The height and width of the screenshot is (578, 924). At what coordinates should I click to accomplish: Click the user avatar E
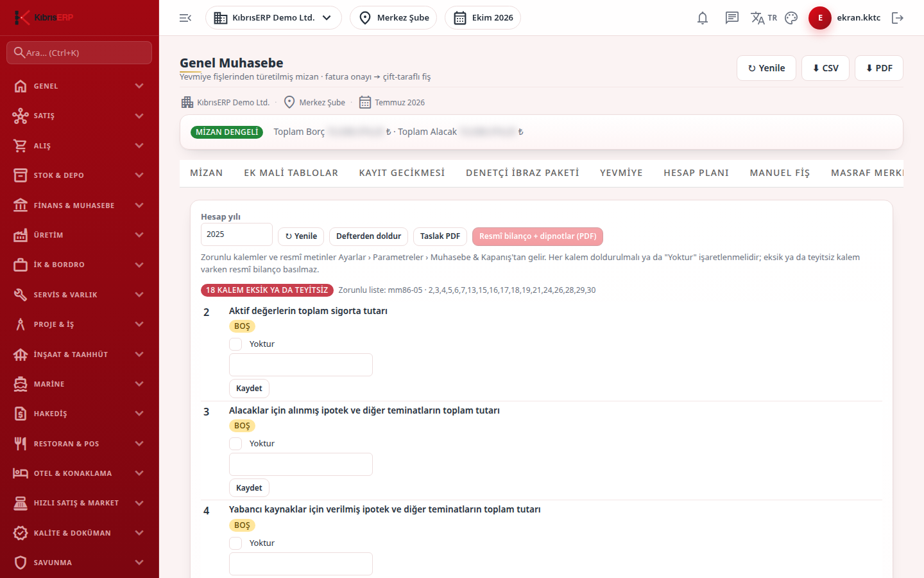(x=820, y=18)
